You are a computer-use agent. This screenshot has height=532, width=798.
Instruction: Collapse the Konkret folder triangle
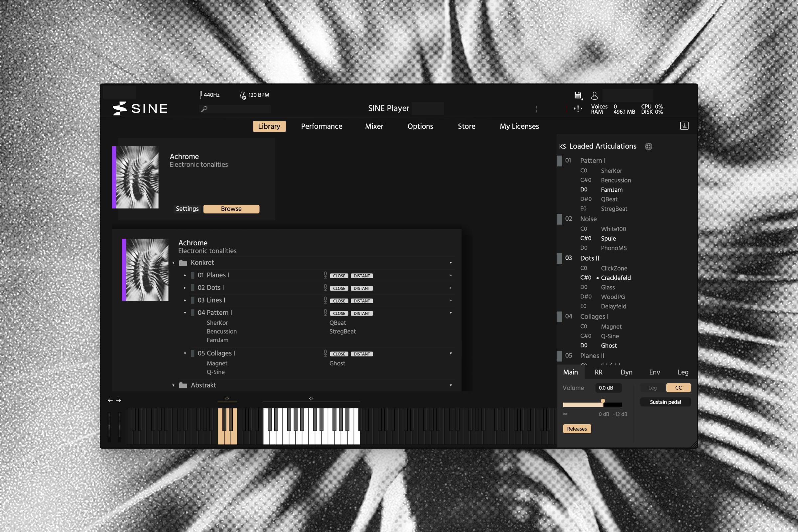pyautogui.click(x=173, y=263)
